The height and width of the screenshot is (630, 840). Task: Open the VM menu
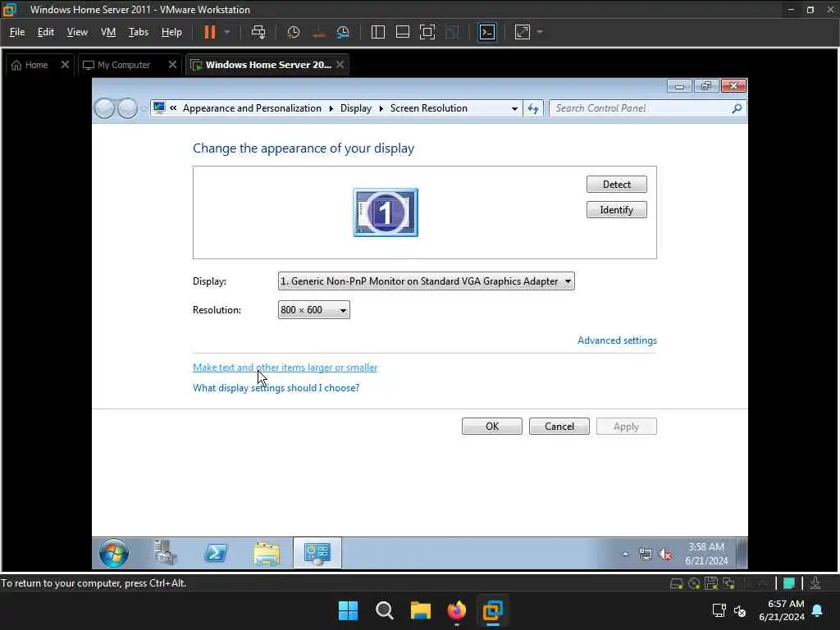[x=108, y=32]
